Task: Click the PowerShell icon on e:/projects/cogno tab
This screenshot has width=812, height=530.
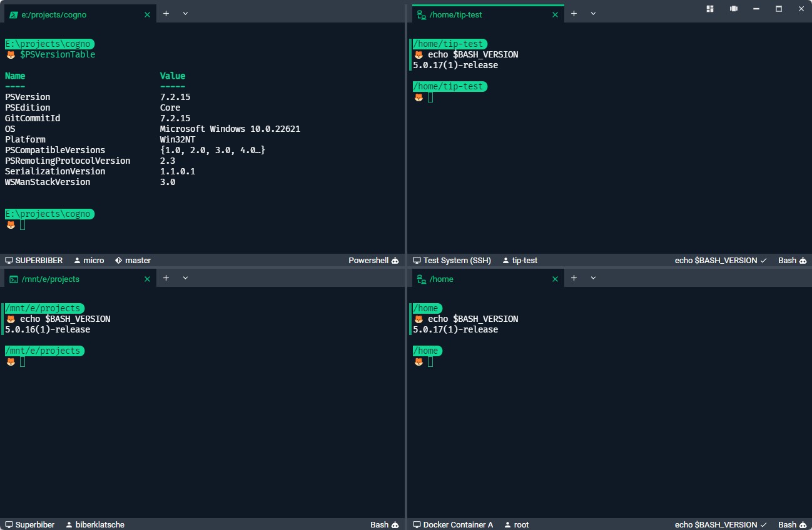Action: pos(13,14)
